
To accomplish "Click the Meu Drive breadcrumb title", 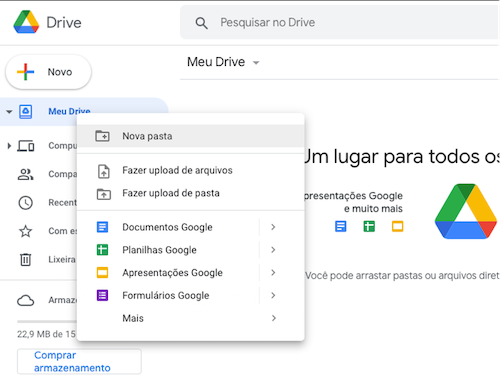I will pos(216,62).
